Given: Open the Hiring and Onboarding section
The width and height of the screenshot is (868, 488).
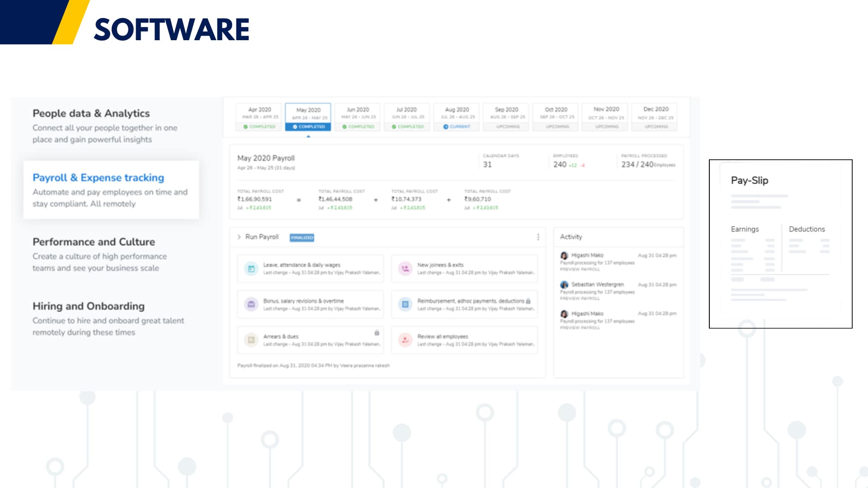Looking at the screenshot, I should pos(89,306).
